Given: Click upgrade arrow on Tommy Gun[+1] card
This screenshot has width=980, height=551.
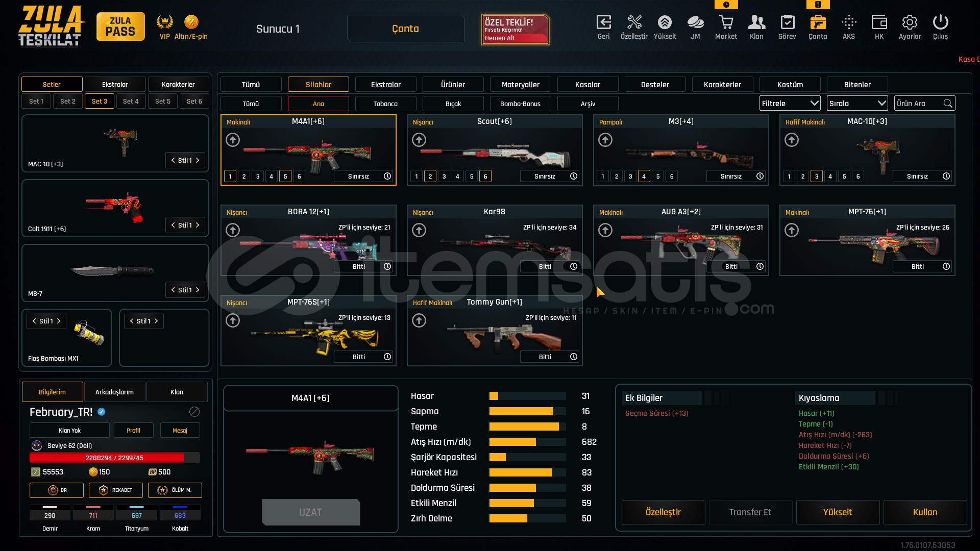Looking at the screenshot, I should click(419, 320).
